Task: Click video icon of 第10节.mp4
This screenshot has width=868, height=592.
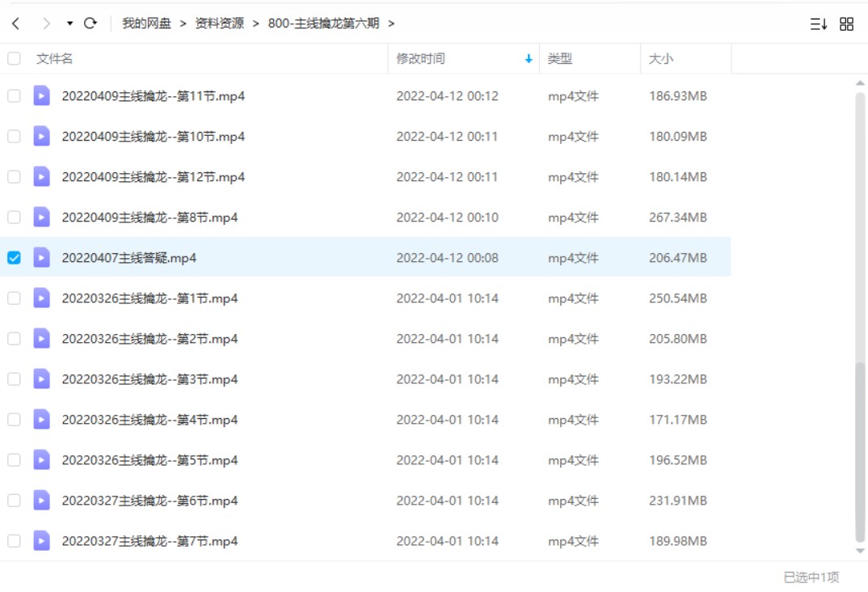Action: coord(41,136)
